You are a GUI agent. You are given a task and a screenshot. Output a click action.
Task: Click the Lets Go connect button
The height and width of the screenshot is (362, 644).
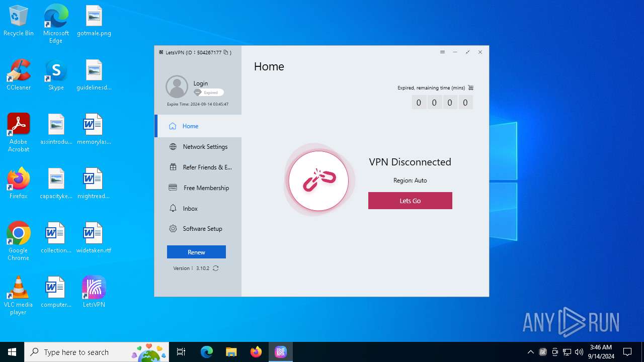coord(410,201)
